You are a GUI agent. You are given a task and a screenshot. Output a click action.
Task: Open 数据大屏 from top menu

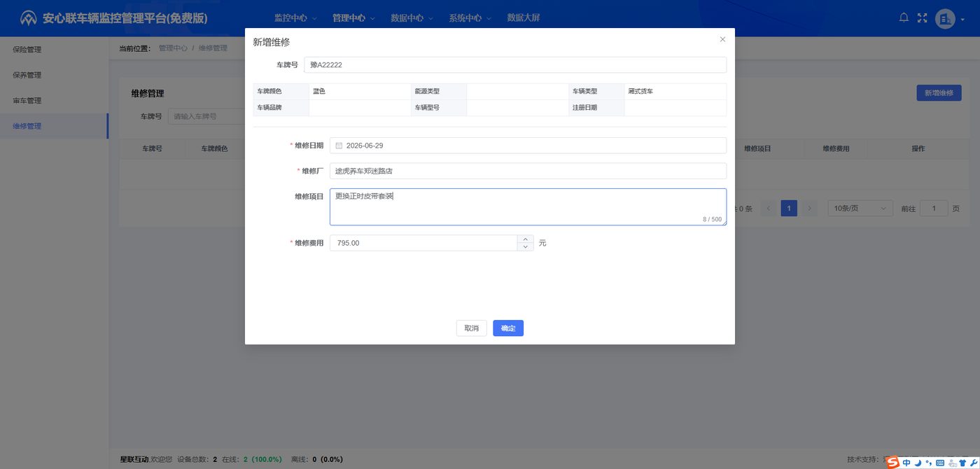(x=524, y=18)
